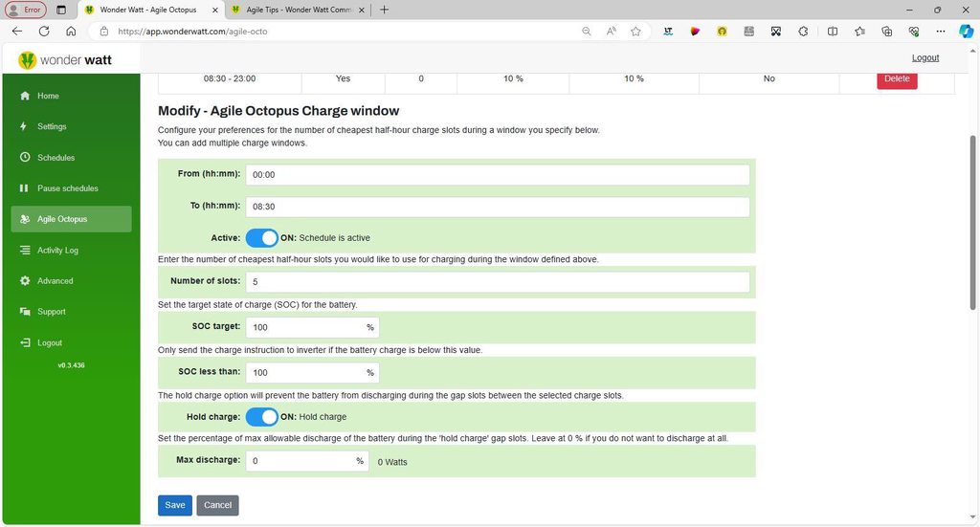Click the SOC target percentage field
The height and width of the screenshot is (527, 980).
[x=305, y=328]
